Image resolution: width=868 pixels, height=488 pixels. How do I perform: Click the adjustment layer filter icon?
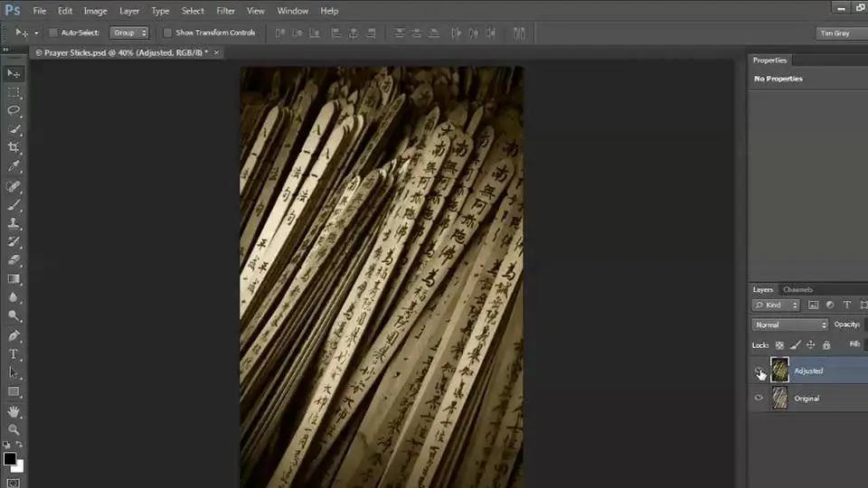point(830,305)
